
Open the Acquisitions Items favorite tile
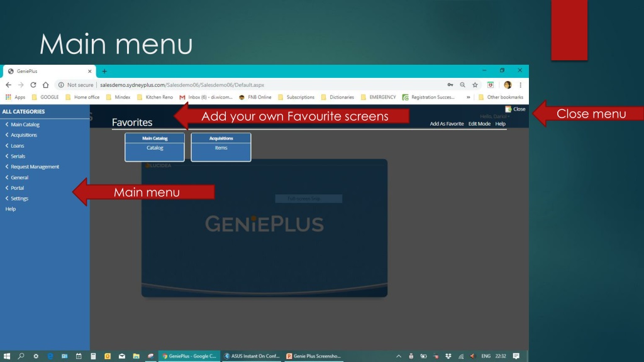click(221, 147)
